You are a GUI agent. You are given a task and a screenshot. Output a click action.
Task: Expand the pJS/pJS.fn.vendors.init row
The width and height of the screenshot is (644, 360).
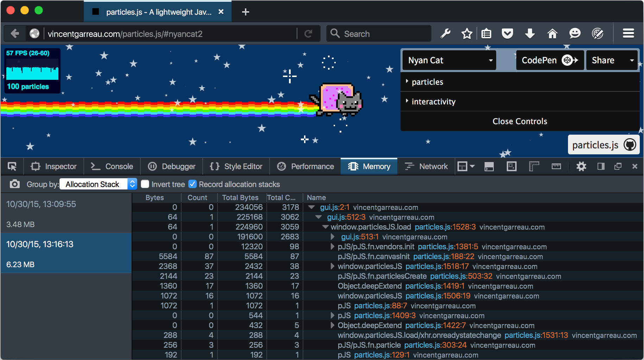tap(333, 247)
